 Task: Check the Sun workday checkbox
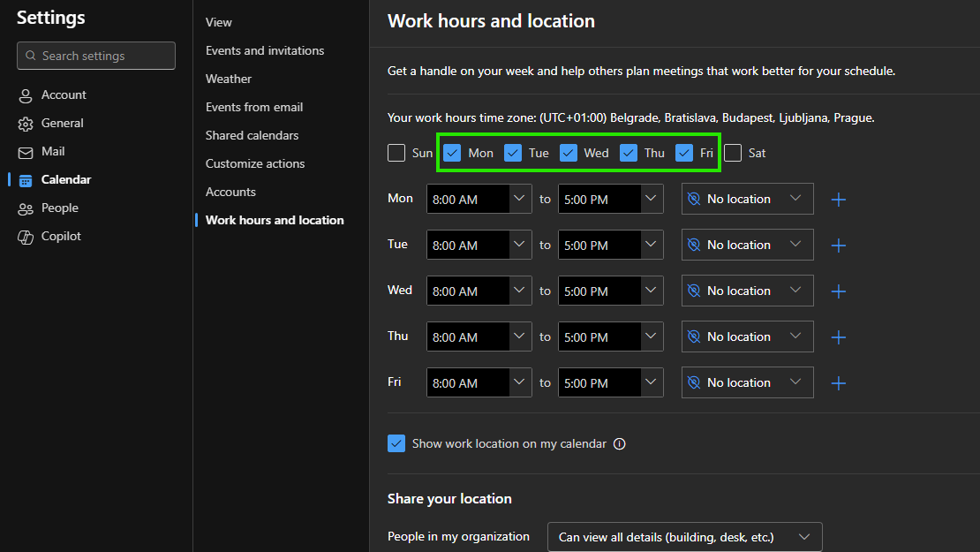396,153
